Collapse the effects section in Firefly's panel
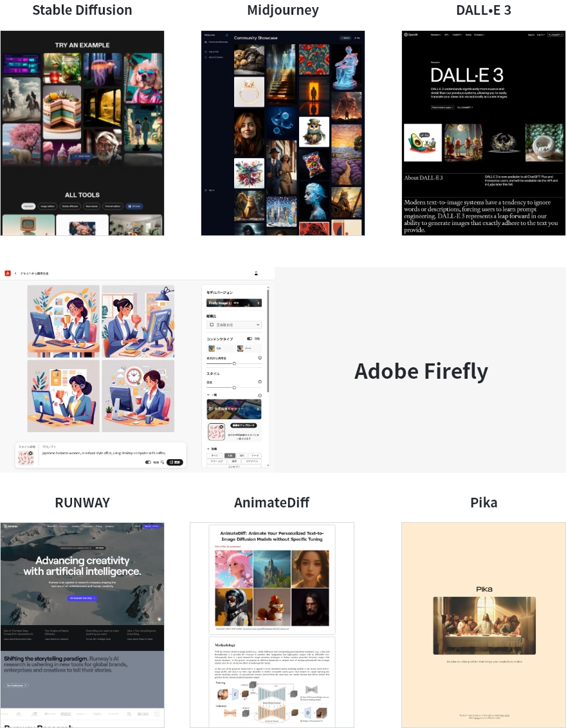The image size is (566, 728). [208, 449]
